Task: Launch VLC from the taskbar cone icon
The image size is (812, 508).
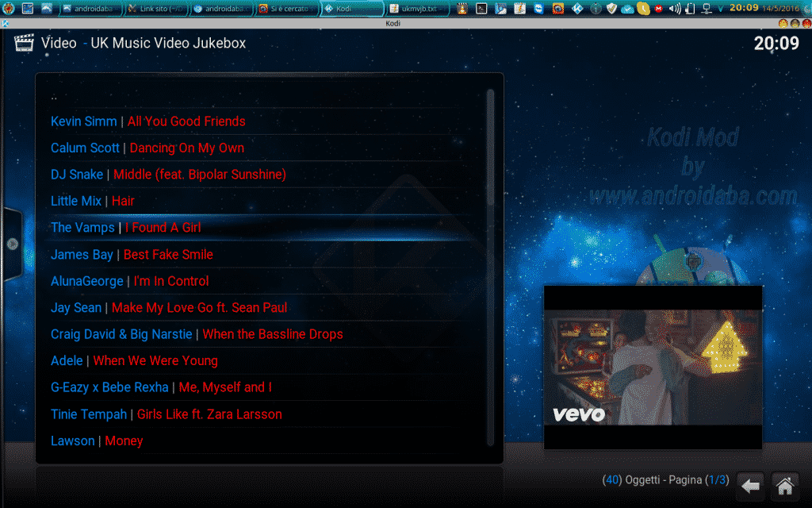Action: pyautogui.click(x=462, y=8)
